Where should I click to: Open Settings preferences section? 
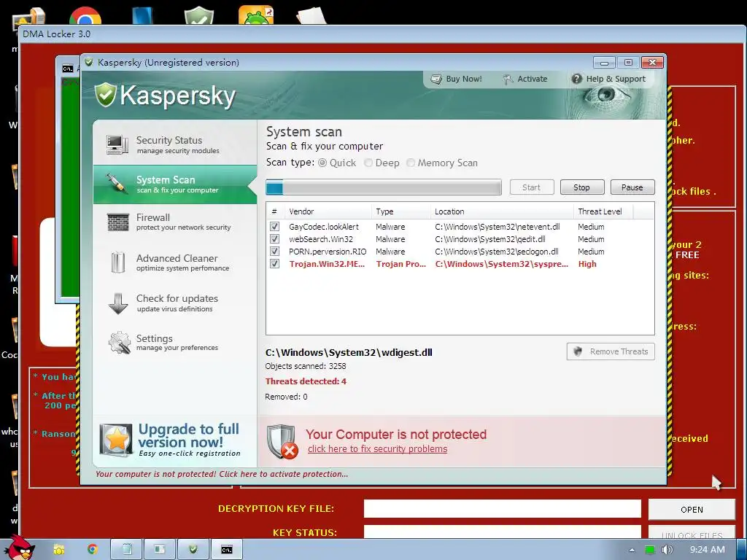174,343
